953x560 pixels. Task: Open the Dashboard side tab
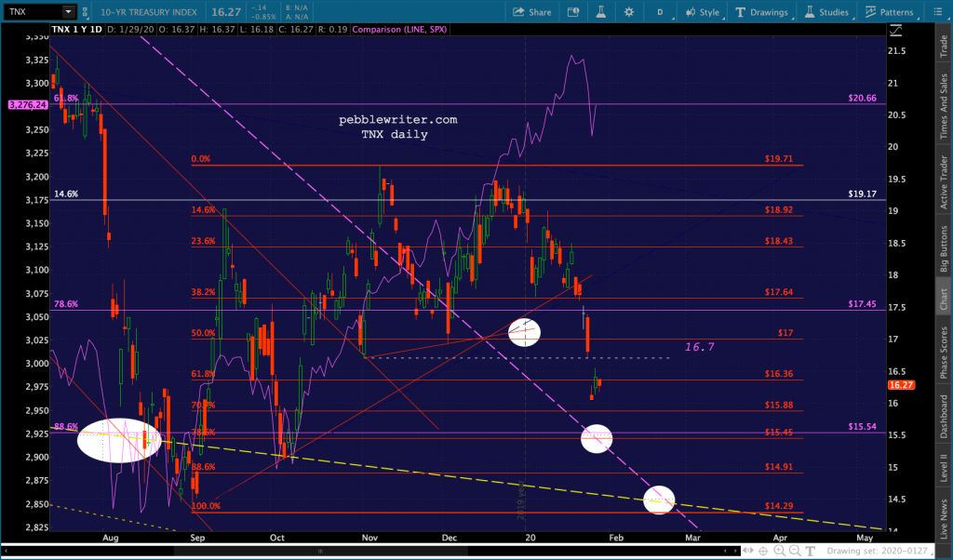[x=944, y=417]
